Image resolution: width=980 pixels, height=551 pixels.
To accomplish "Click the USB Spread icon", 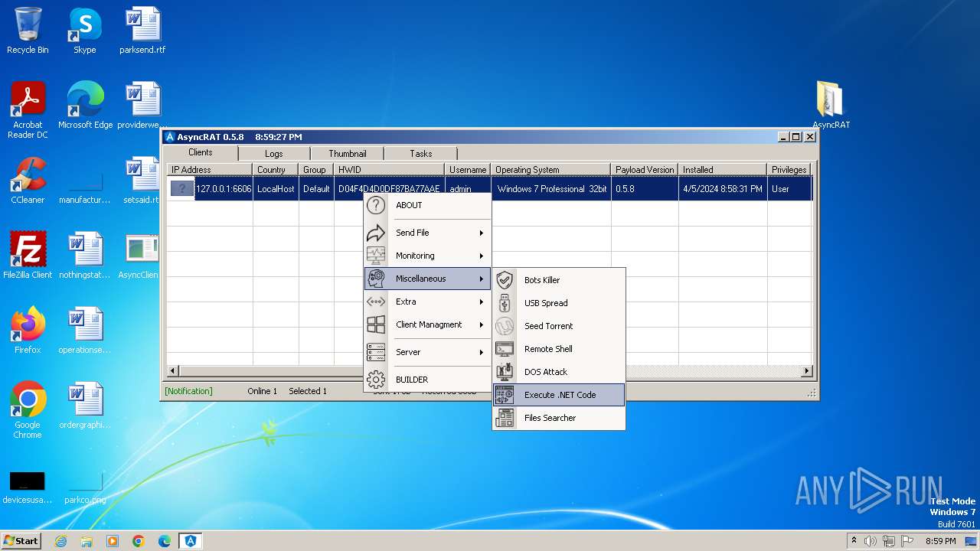I will click(504, 303).
